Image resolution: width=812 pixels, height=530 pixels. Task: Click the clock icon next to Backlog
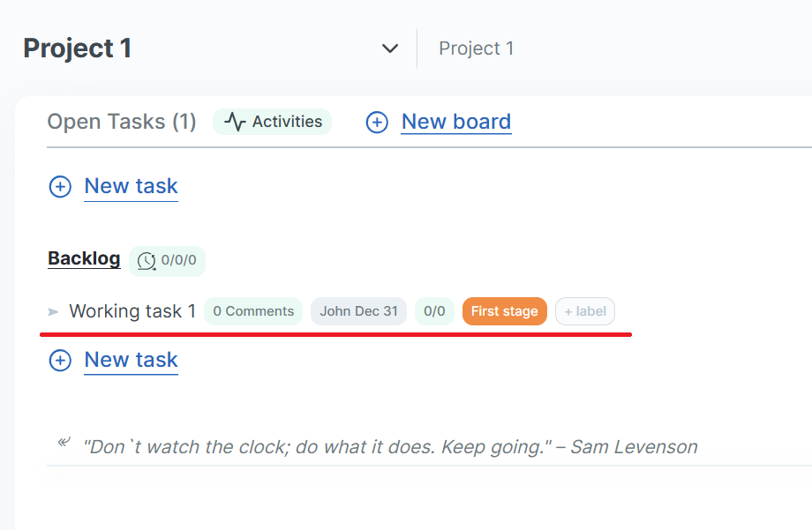point(147,261)
